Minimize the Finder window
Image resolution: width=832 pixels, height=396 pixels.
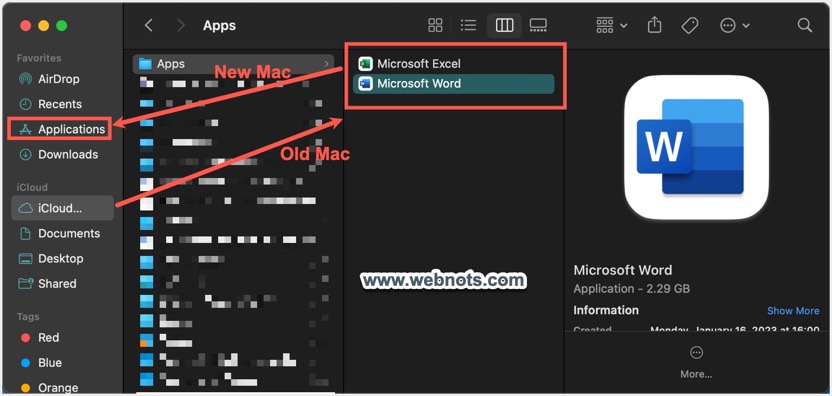pyautogui.click(x=44, y=25)
